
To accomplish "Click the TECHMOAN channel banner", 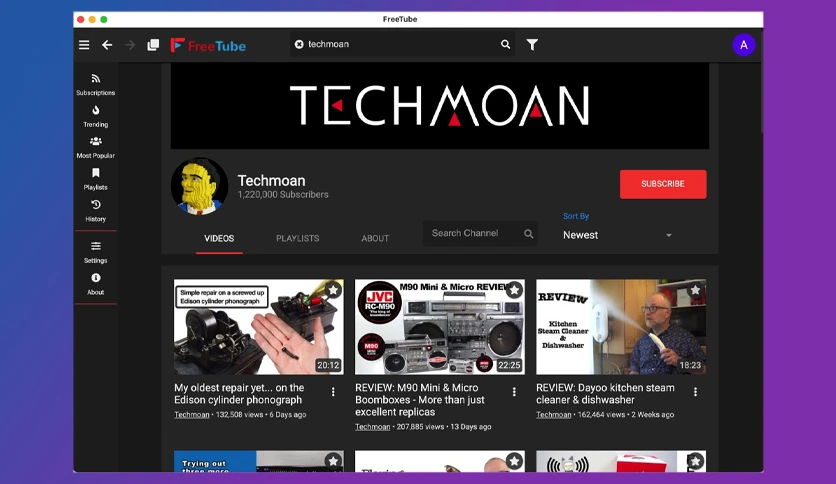I will pos(439,106).
